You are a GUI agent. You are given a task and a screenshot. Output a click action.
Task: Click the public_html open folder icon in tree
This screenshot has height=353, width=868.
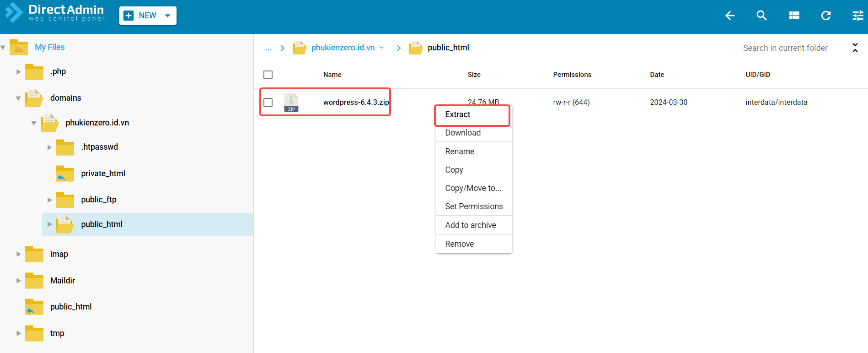click(x=65, y=224)
